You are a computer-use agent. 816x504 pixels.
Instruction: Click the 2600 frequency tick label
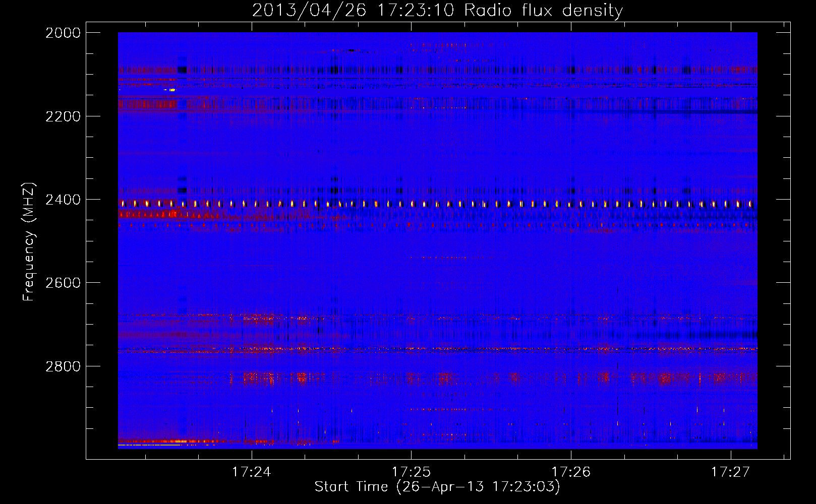pyautogui.click(x=63, y=283)
